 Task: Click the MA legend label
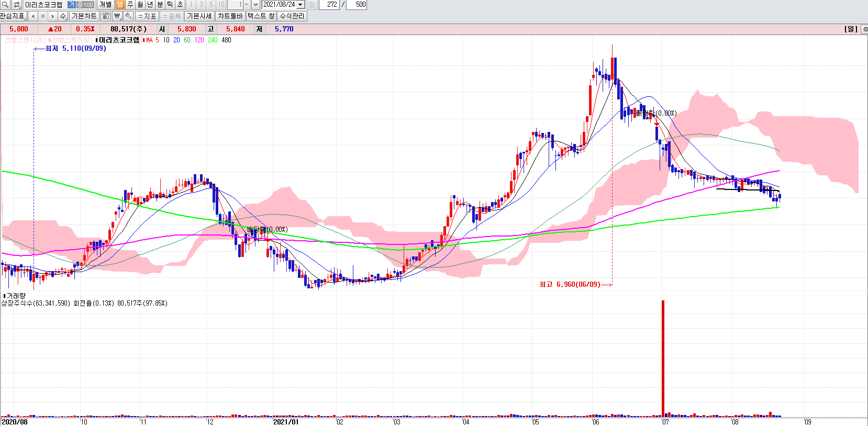click(150, 40)
